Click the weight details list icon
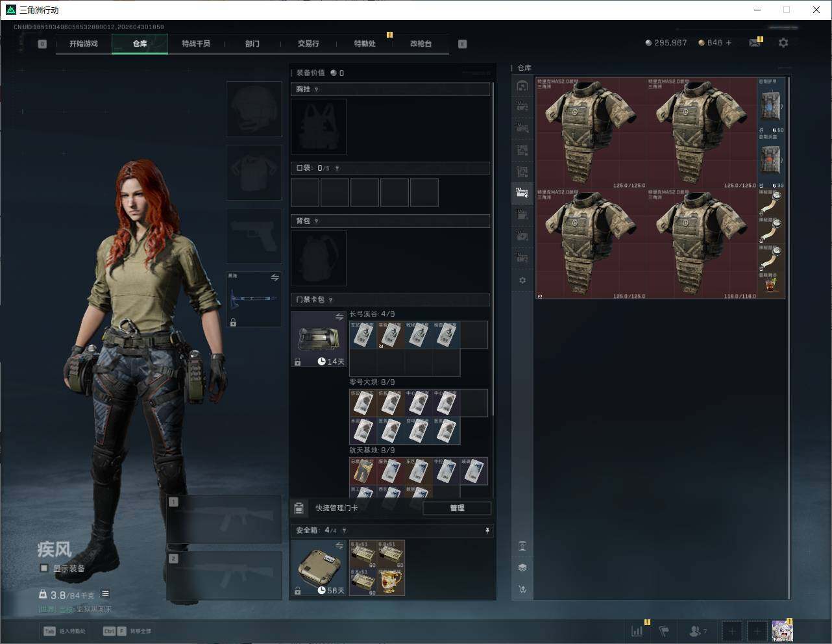The width and height of the screenshot is (832, 644). click(x=105, y=594)
